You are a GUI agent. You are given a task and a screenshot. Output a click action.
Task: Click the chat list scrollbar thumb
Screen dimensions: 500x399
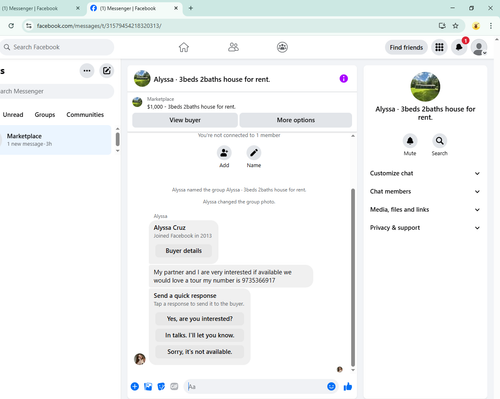click(117, 139)
